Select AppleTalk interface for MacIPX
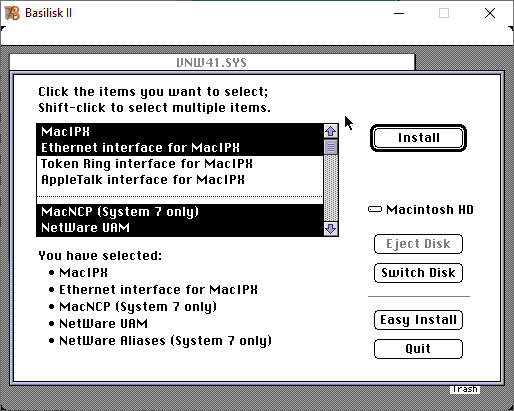 pyautogui.click(x=180, y=180)
